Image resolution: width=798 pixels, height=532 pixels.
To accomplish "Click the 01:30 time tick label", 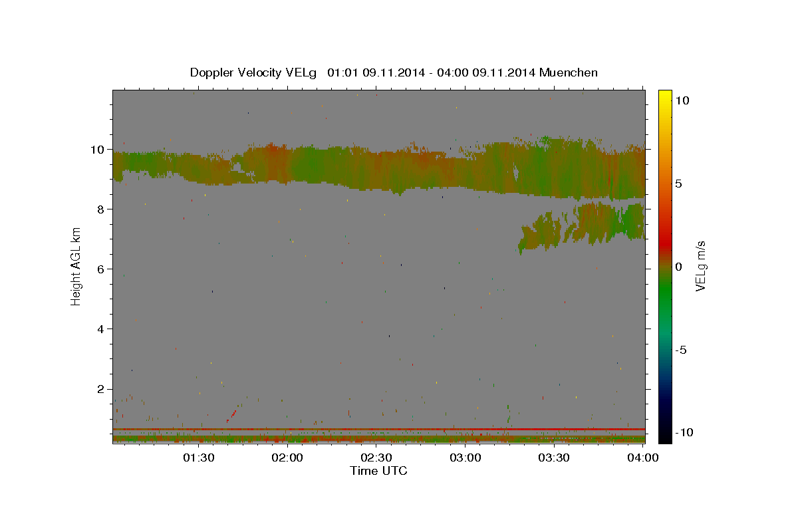I will 198,458.
